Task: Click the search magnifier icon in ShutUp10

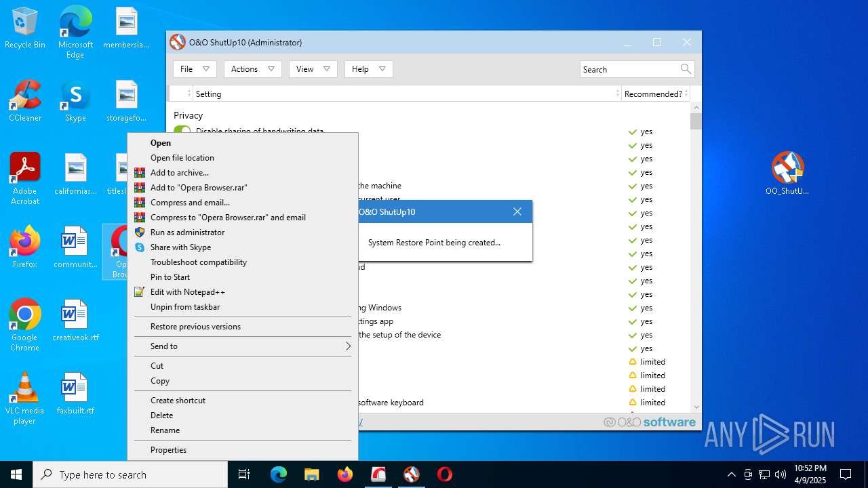Action: coord(686,69)
